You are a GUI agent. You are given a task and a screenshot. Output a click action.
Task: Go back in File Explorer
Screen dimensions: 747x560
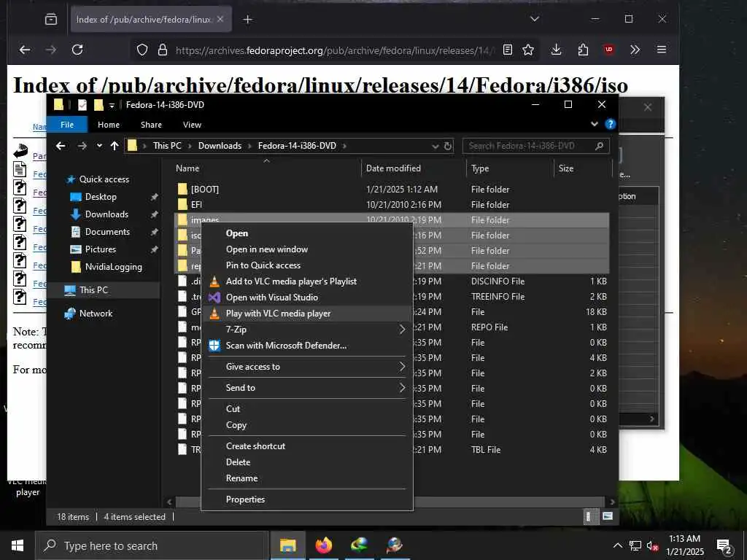(61, 146)
